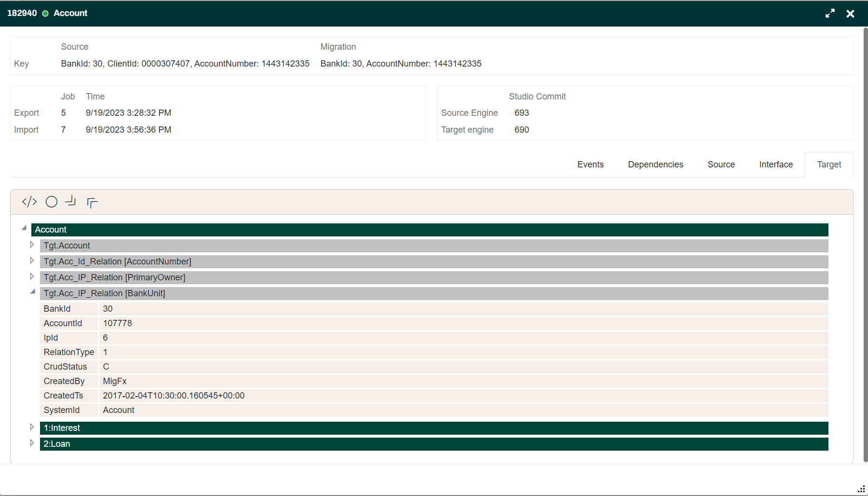Click the green status dot next to 182940
Image resolution: width=868 pixels, height=496 pixels.
tap(46, 14)
